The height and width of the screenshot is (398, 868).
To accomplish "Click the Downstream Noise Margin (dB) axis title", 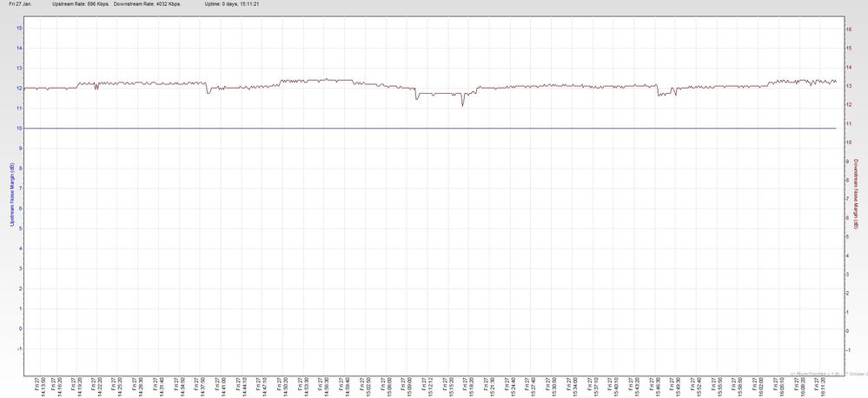I will (x=856, y=196).
